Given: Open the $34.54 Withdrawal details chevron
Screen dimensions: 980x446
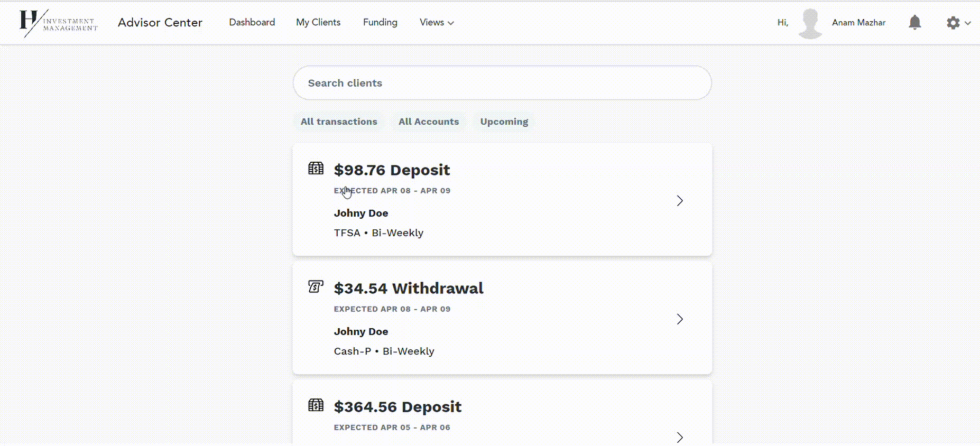Looking at the screenshot, I should click(680, 319).
